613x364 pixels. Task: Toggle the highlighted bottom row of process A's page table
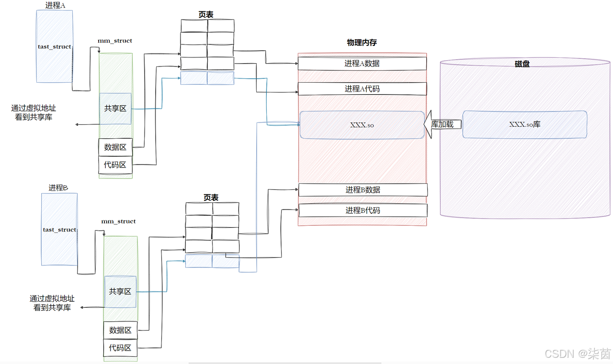(207, 78)
